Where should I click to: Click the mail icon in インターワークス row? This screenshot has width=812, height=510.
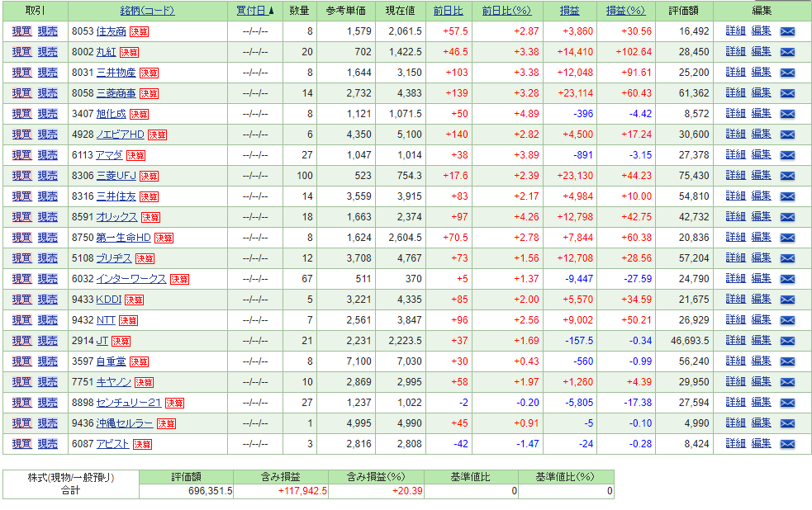pos(787,279)
